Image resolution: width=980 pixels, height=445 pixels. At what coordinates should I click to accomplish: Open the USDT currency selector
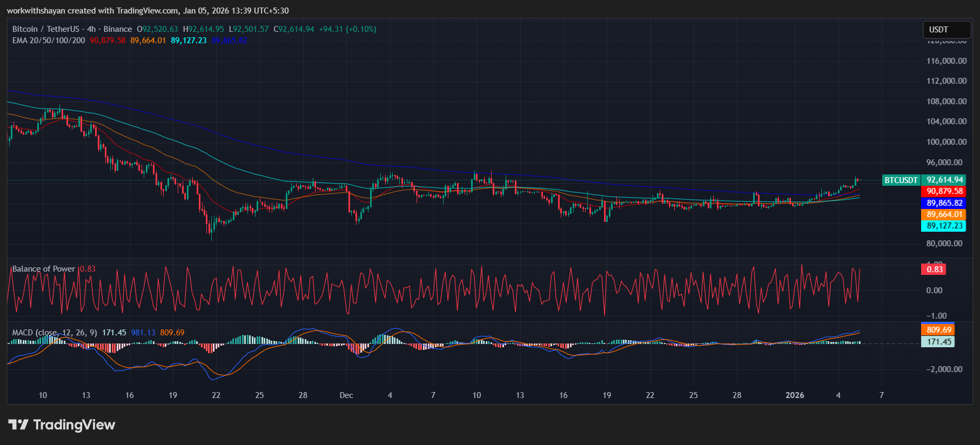[946, 30]
